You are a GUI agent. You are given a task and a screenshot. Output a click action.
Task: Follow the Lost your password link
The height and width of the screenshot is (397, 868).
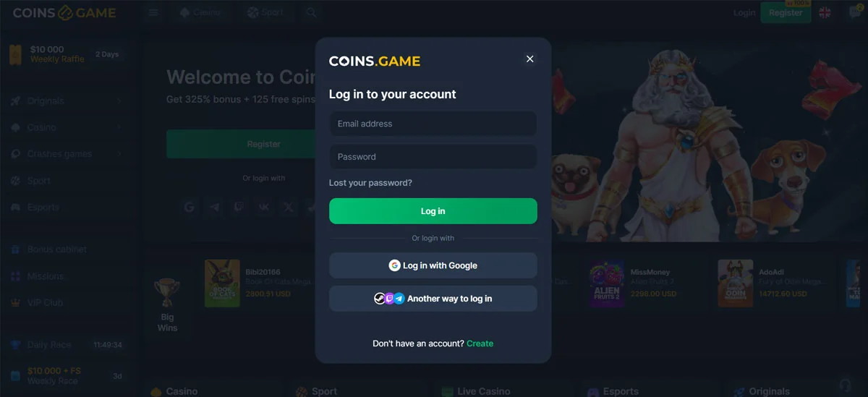pyautogui.click(x=370, y=183)
